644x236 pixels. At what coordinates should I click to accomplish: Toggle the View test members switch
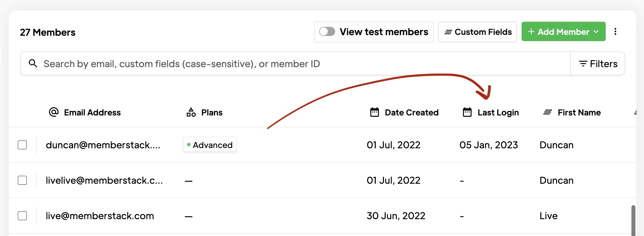click(327, 31)
